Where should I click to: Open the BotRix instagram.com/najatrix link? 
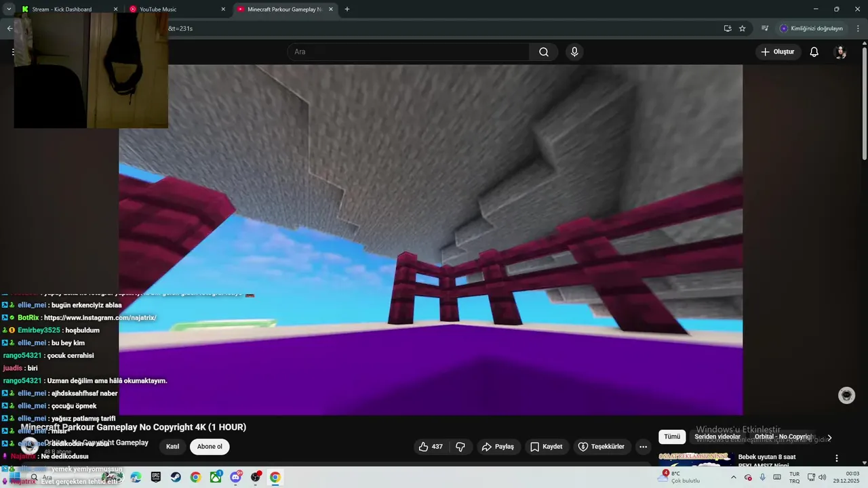100,318
